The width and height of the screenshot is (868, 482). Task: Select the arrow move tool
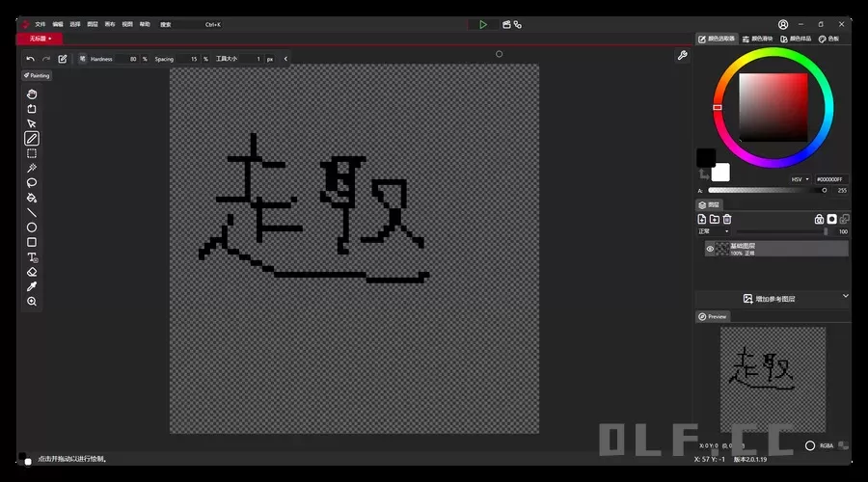[32, 124]
